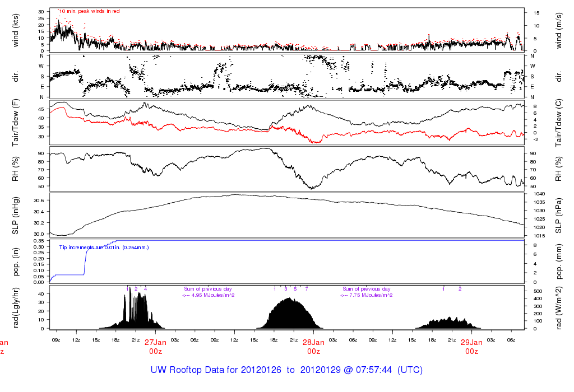This screenshot has height=392, width=574.
Task: Click the 'pcp. (in)' axis label
Action: [x=15, y=262]
